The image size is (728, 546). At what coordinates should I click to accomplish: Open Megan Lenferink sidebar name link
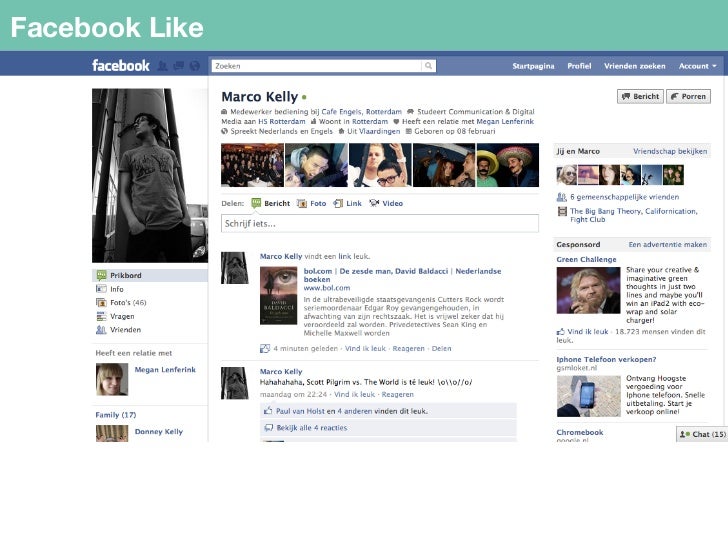pyautogui.click(x=165, y=370)
